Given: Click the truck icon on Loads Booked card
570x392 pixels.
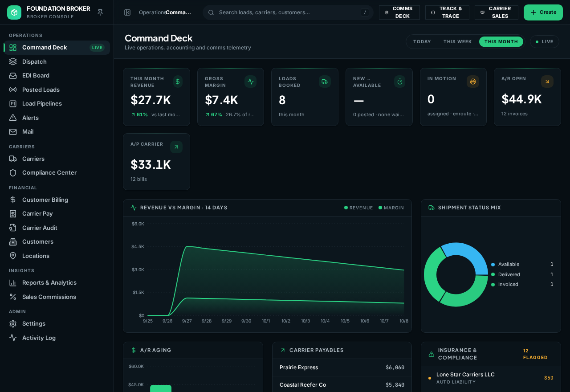Looking at the screenshot, I should click(325, 82).
